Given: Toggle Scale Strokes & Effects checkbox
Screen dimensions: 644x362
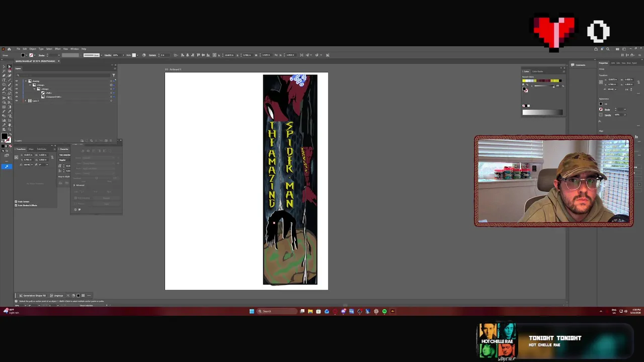Looking at the screenshot, I should (x=16, y=205).
